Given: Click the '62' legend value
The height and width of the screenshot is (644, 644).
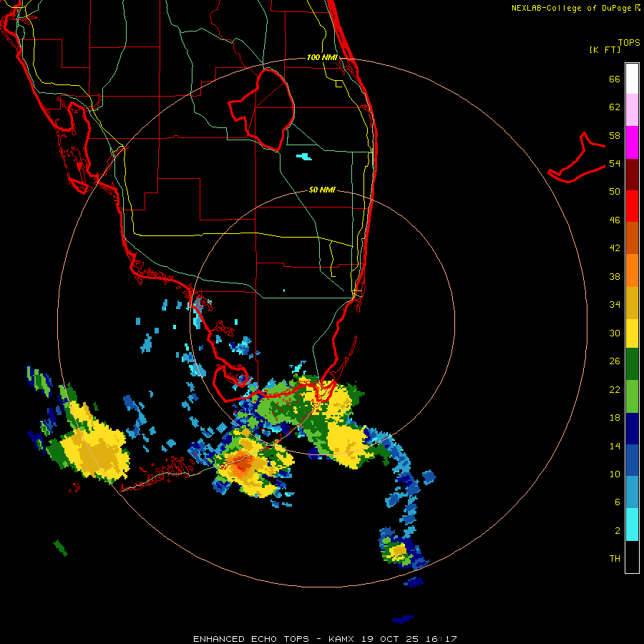Looking at the screenshot, I should pos(615,107).
